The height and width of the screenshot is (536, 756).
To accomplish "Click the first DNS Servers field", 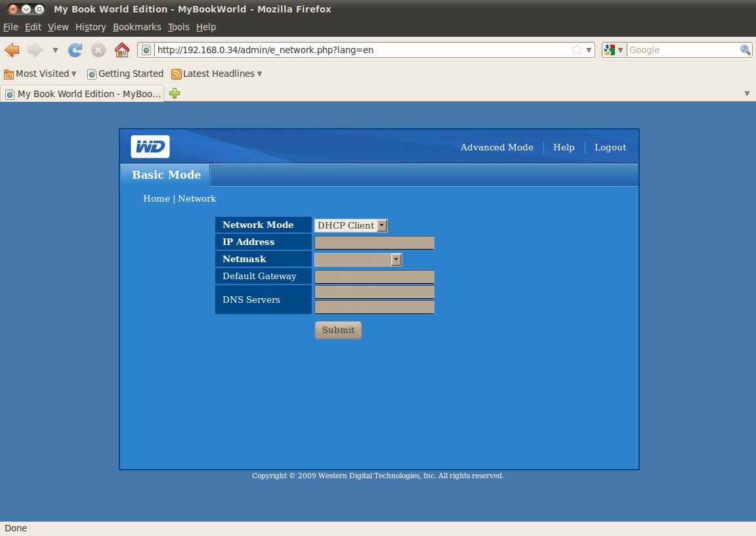I will [x=374, y=292].
